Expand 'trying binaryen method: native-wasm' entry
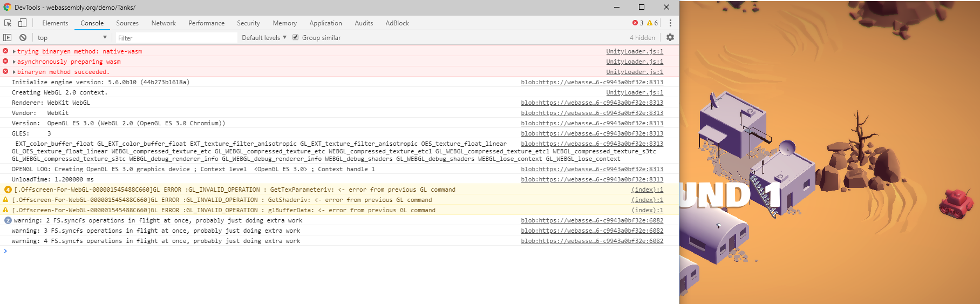The height and width of the screenshot is (304, 980). click(14, 51)
